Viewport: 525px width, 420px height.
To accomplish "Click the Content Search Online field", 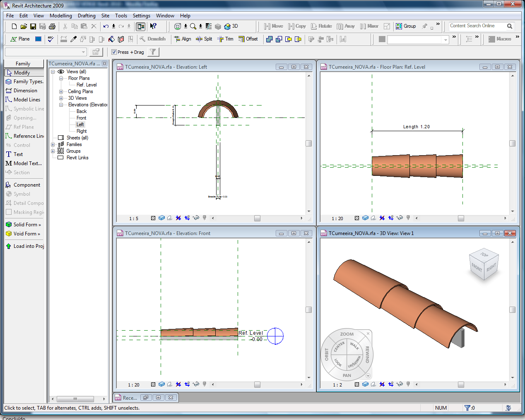I will point(477,26).
